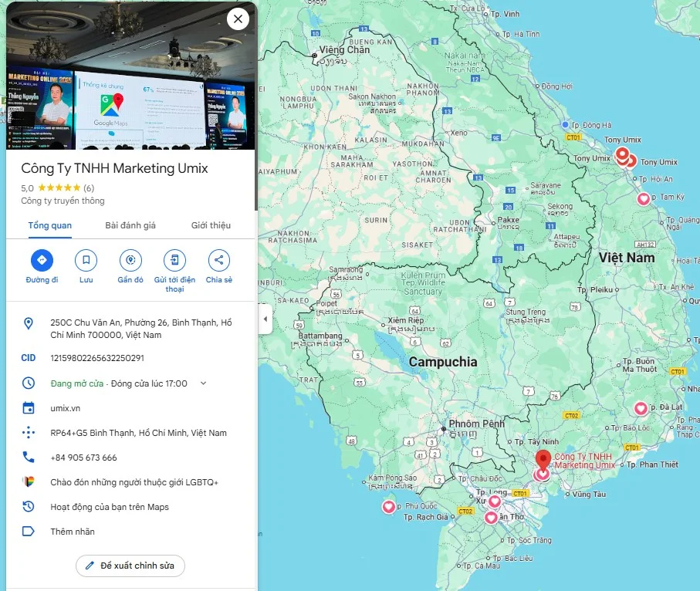
Task: Open the Giới thiệu tab
Action: pos(211,225)
